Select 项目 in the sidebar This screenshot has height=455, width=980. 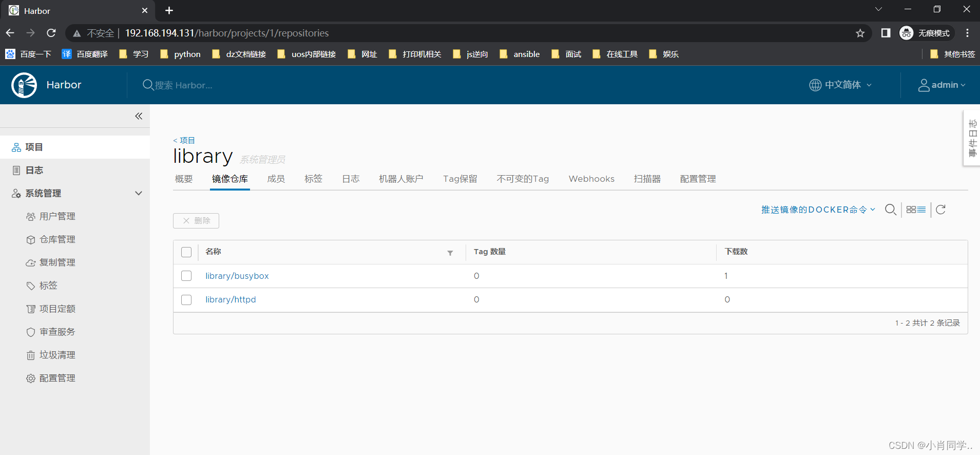point(75,147)
